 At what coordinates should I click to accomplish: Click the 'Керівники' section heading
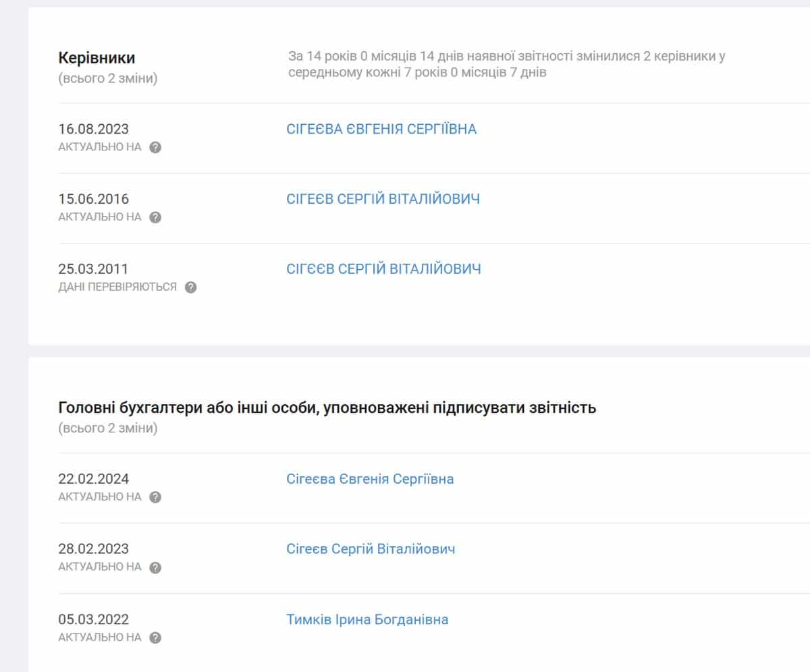click(x=97, y=58)
